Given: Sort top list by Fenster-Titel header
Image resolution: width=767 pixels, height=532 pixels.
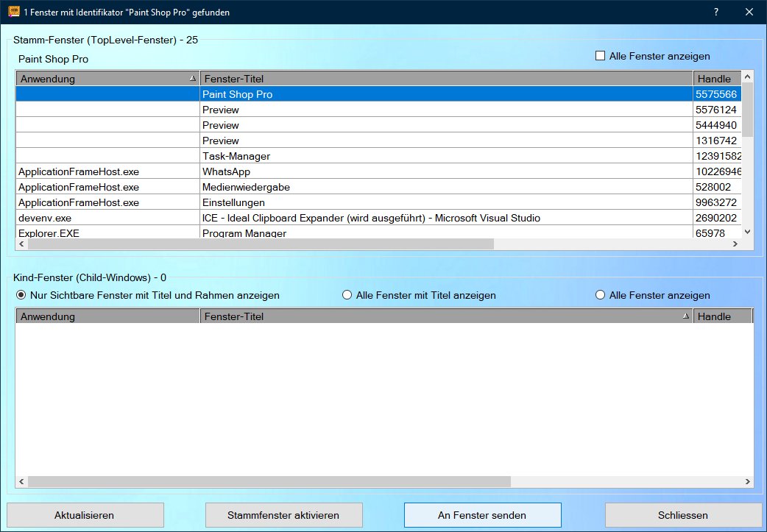Looking at the screenshot, I should click(x=446, y=79).
